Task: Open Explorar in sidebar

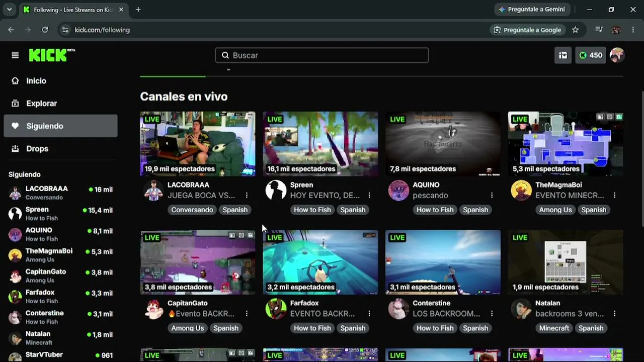Action: tap(60, 103)
